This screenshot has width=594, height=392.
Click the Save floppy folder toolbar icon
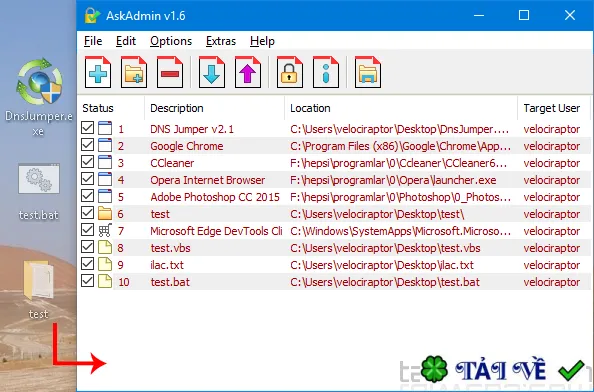pyautogui.click(x=368, y=72)
